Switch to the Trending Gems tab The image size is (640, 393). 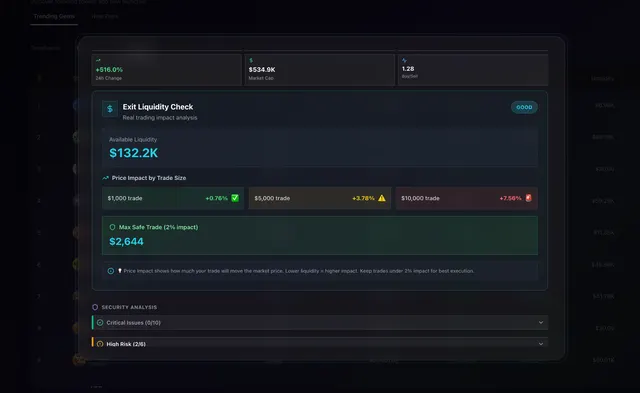[x=54, y=16]
